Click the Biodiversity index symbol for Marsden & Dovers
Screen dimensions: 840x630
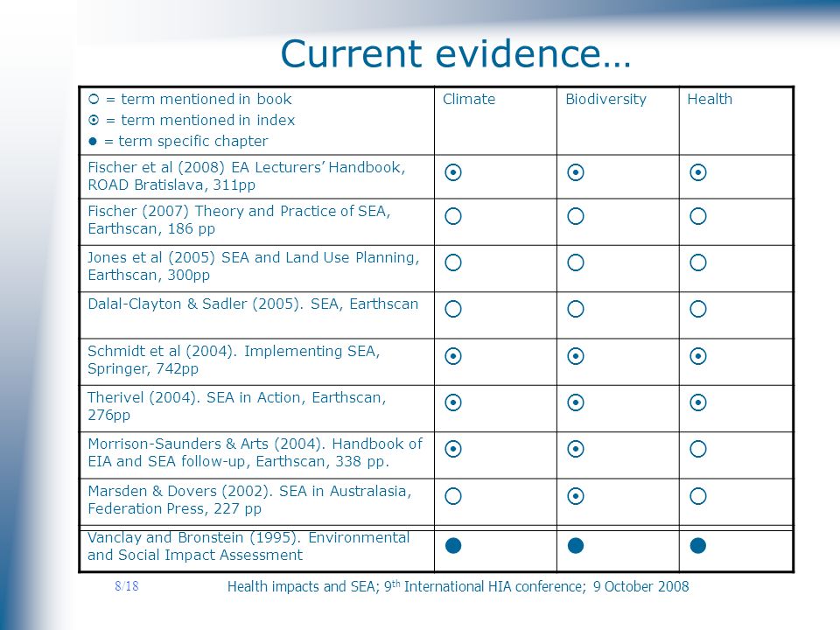(x=576, y=496)
